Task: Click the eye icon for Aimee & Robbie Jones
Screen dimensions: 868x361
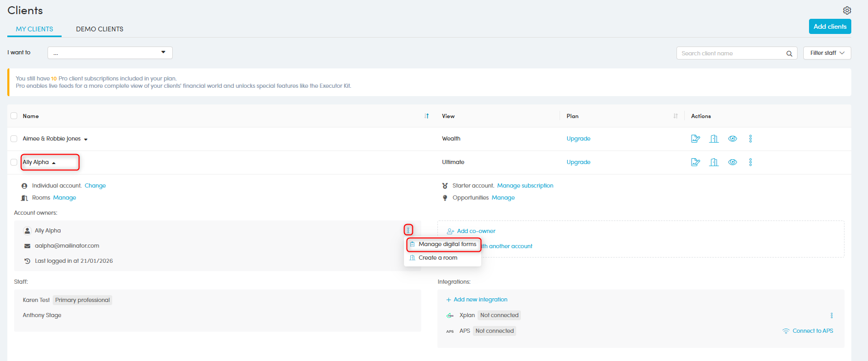Action: coord(732,138)
